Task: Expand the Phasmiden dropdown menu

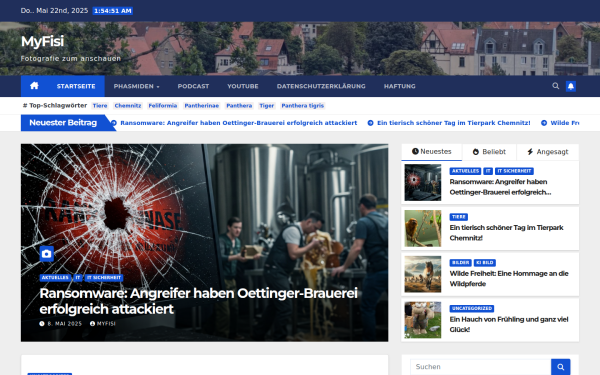Action: (x=136, y=86)
